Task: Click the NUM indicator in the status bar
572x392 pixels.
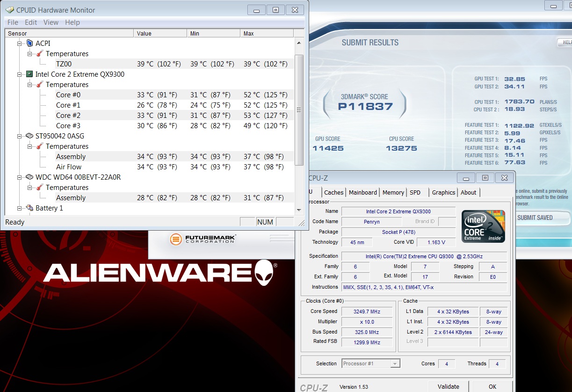Action: [x=265, y=222]
